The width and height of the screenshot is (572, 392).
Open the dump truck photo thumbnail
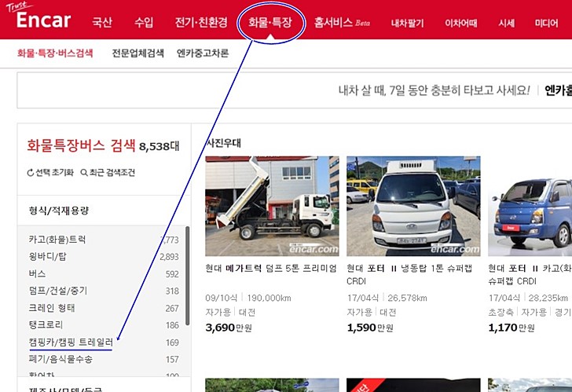pos(272,207)
